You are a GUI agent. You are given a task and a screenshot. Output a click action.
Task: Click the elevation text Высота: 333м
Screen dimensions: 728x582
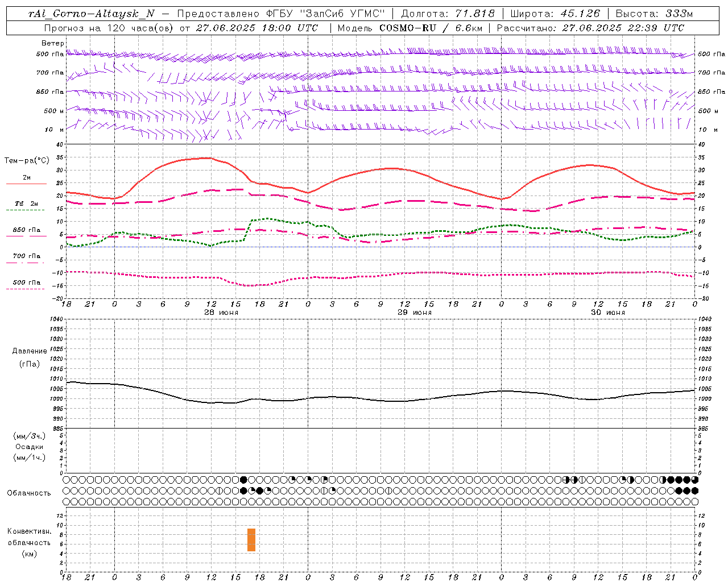tap(655, 14)
